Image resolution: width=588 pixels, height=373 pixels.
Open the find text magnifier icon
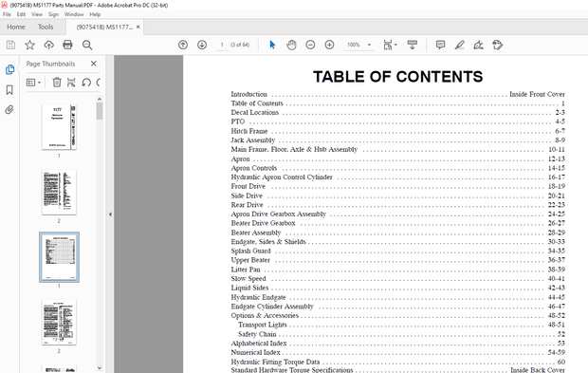(87, 45)
